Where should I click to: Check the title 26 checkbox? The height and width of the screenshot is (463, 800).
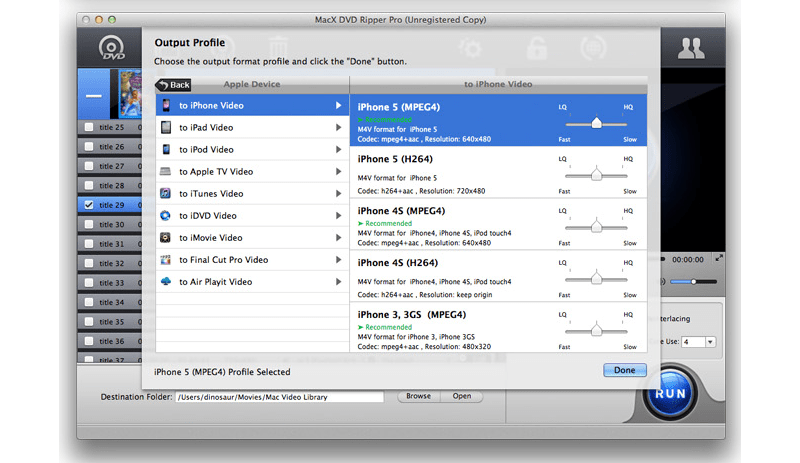click(x=89, y=147)
